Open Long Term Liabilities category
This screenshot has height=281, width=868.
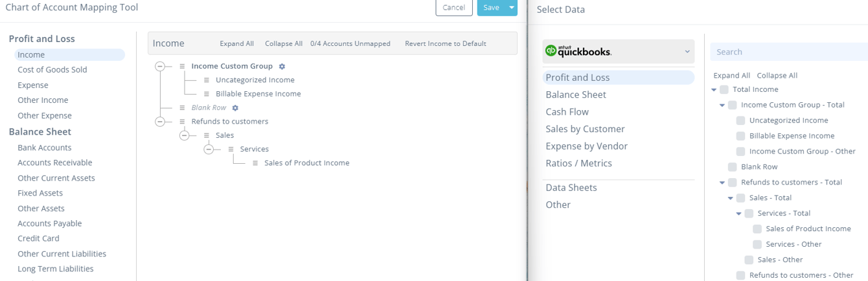56,269
